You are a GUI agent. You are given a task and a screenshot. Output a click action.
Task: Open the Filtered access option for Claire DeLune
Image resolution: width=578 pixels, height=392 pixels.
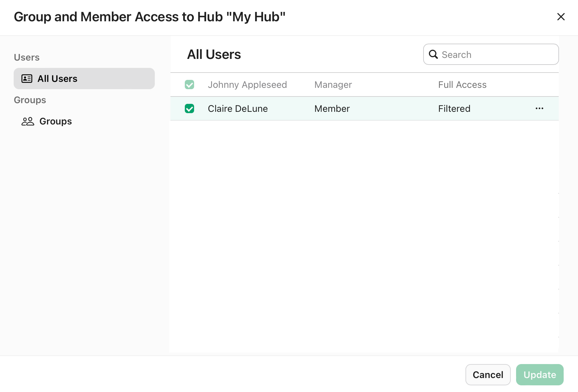(x=454, y=108)
